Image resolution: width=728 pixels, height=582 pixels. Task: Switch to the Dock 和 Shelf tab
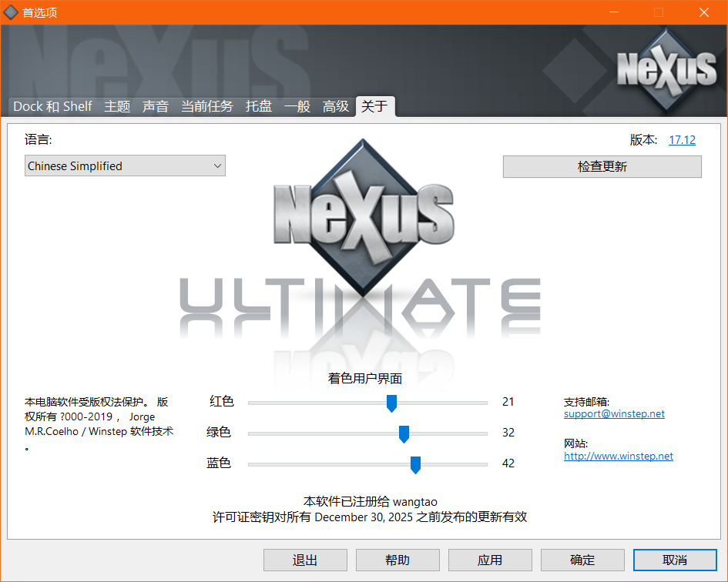[x=52, y=106]
